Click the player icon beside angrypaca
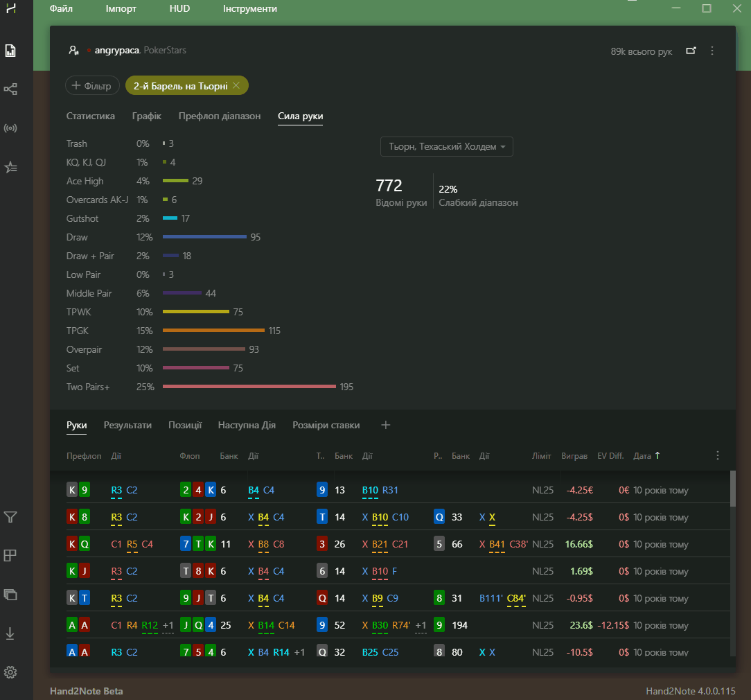Image resolution: width=751 pixels, height=700 pixels. click(x=73, y=51)
